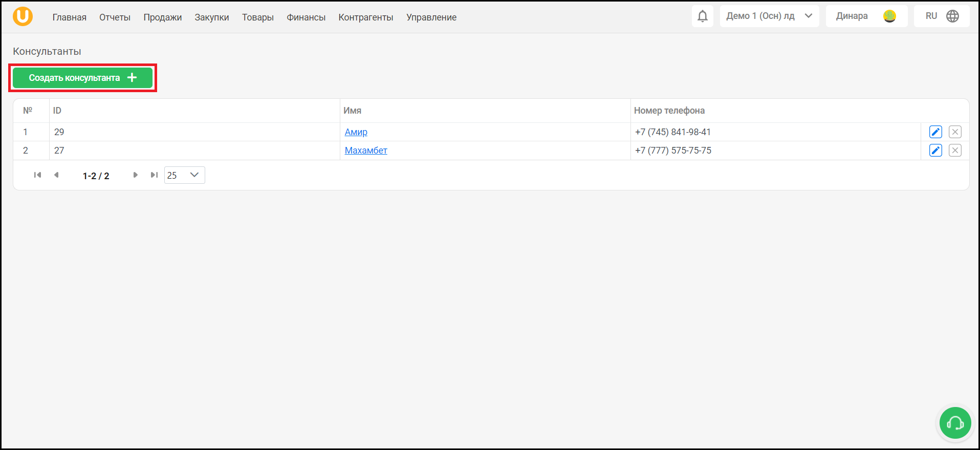Click the Динара user name

(x=852, y=16)
